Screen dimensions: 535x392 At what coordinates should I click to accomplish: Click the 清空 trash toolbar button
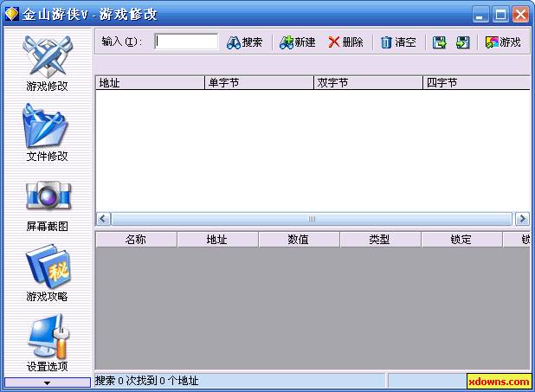coord(398,42)
